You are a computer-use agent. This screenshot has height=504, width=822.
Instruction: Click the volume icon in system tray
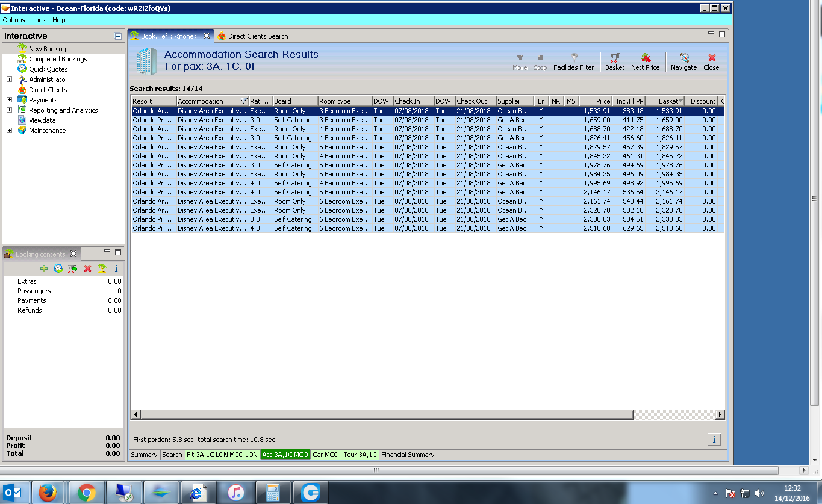759,493
